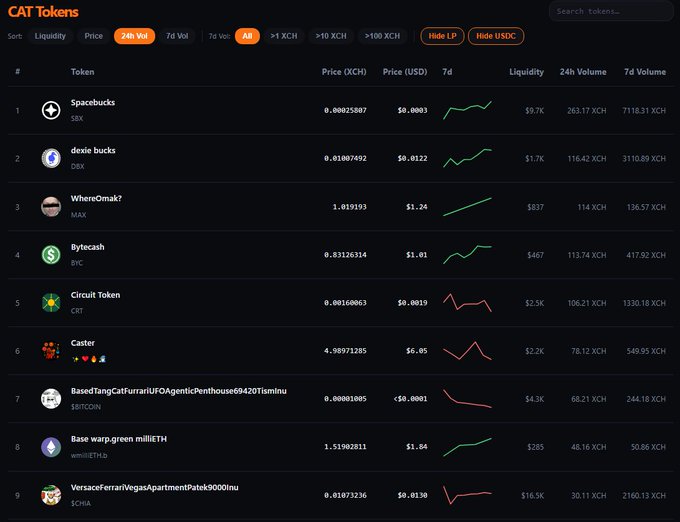Viewport: 680px width, 522px height.
Task: Click the Base warp.green milliETH Ethereum logo
Action: (51, 447)
